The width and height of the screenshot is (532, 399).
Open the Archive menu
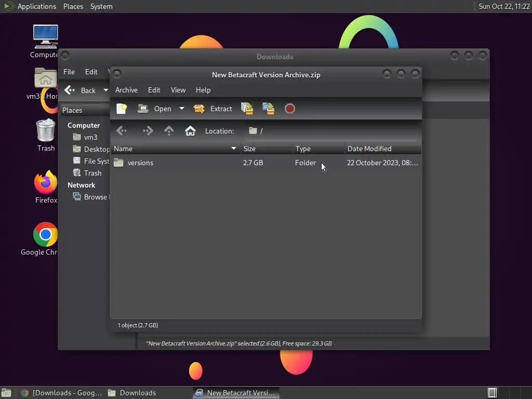click(x=126, y=90)
